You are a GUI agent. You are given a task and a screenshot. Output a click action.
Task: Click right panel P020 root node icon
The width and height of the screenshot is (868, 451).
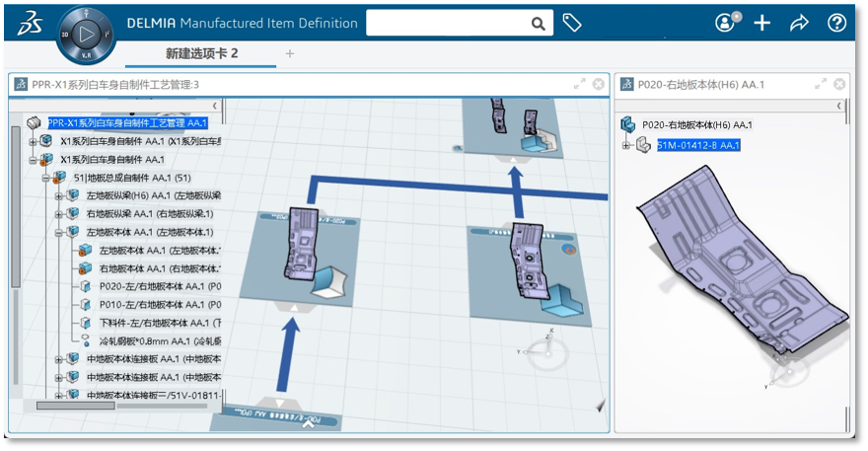pyautogui.click(x=628, y=124)
